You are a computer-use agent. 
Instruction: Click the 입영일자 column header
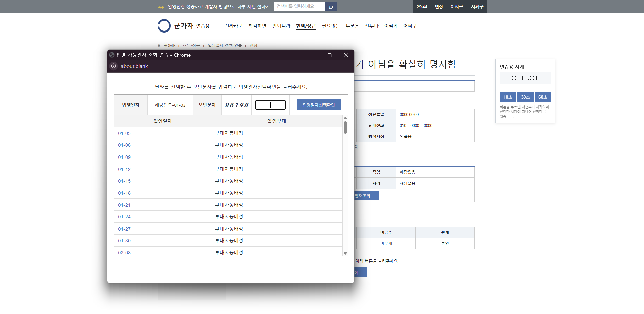(163, 121)
